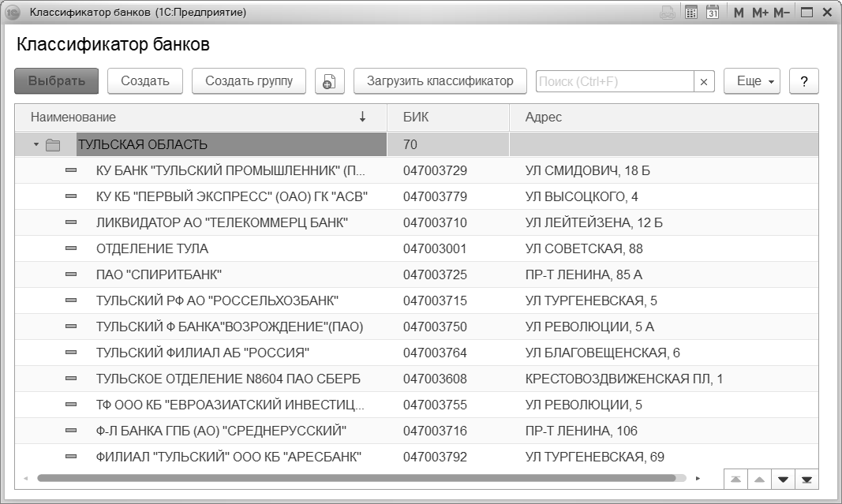Open help with the ? button
This screenshot has height=504, width=842.
coord(804,81)
